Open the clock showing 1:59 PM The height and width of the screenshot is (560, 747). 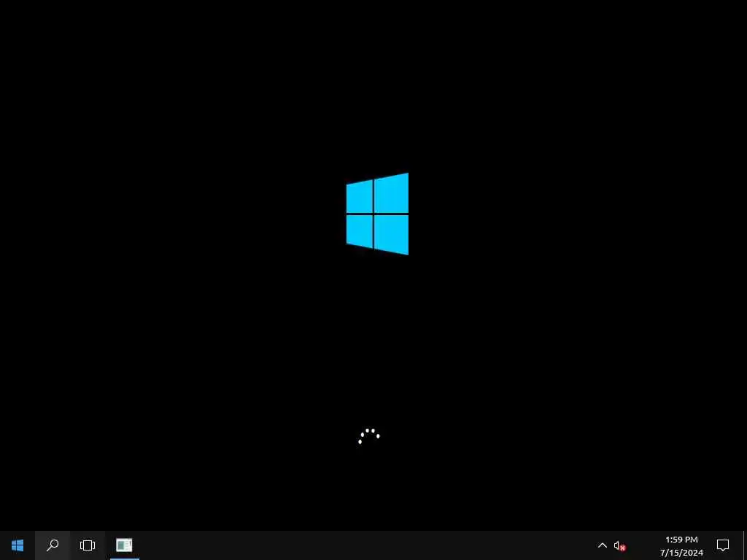point(681,545)
